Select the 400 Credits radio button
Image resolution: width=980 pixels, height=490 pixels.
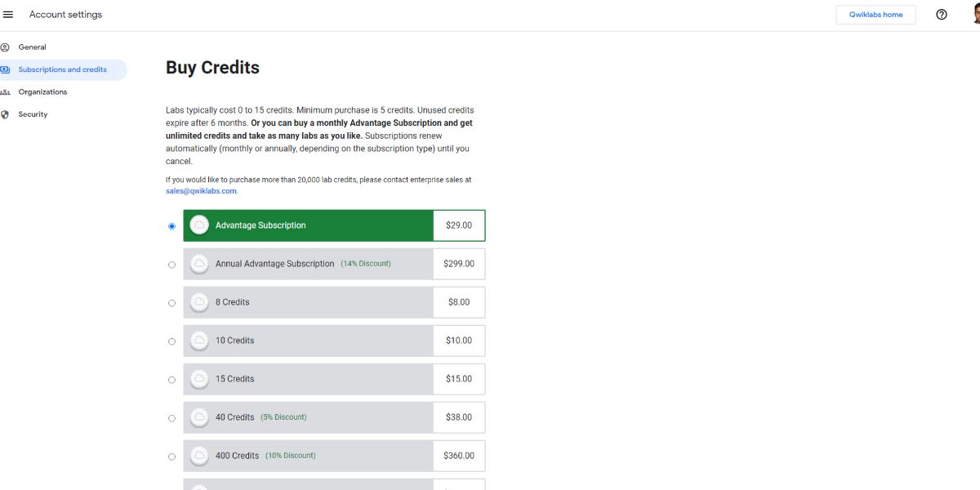tap(171, 457)
